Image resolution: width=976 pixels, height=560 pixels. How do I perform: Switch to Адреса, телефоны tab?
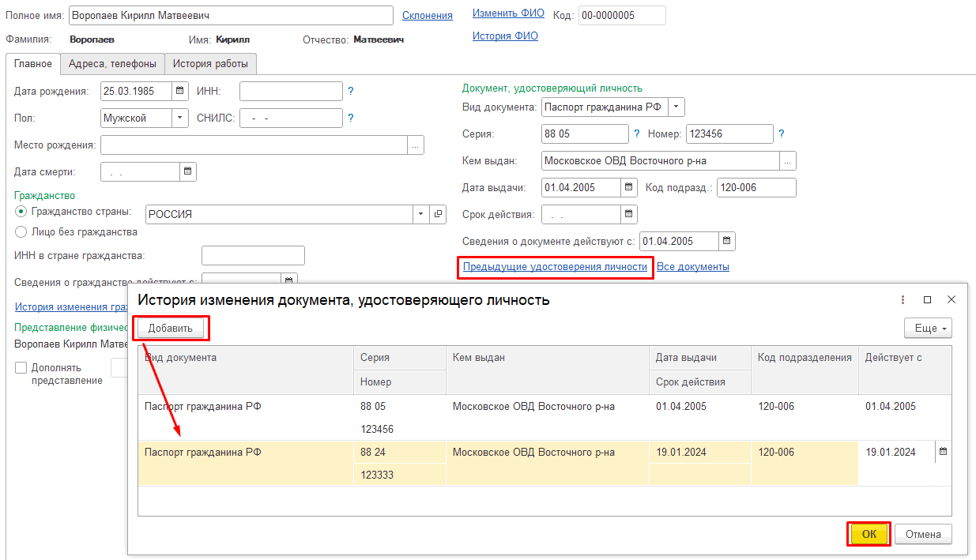click(112, 64)
